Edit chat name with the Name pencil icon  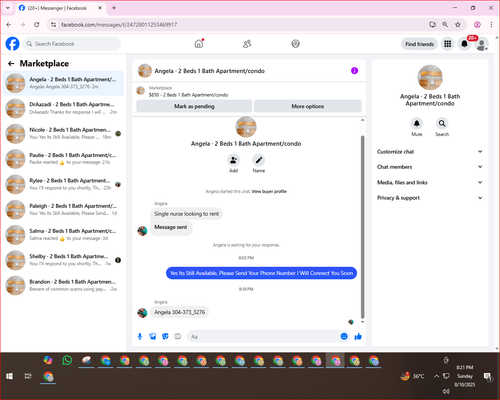click(x=259, y=160)
